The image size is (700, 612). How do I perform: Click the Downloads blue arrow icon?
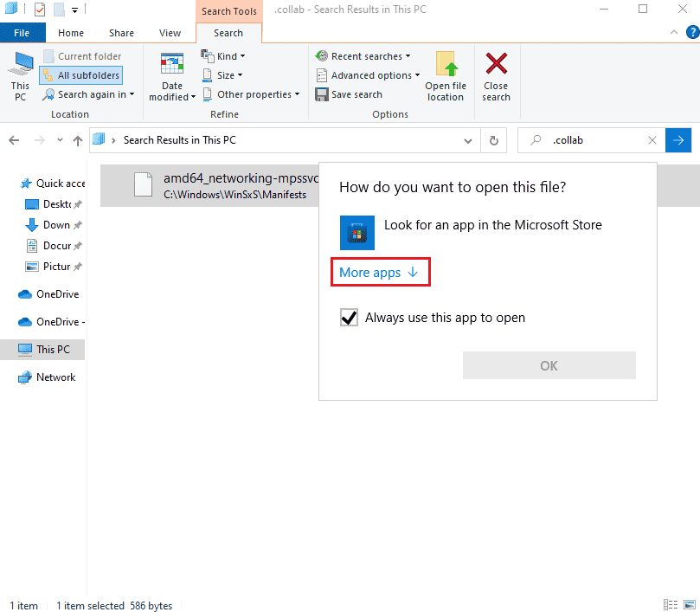pos(32,225)
